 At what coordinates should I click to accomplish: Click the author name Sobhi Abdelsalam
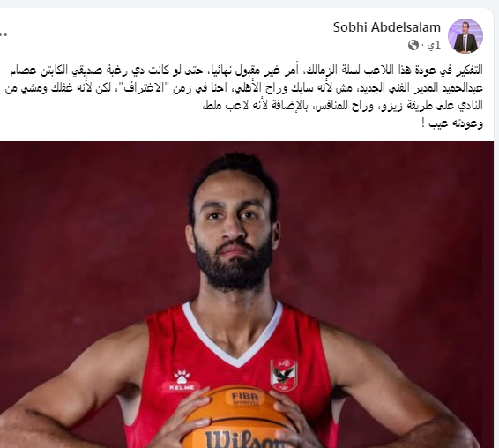coord(387,27)
